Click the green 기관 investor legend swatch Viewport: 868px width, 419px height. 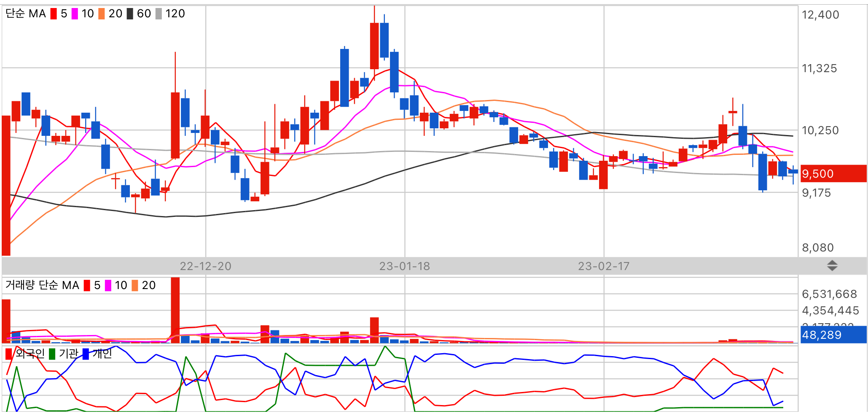pos(52,354)
